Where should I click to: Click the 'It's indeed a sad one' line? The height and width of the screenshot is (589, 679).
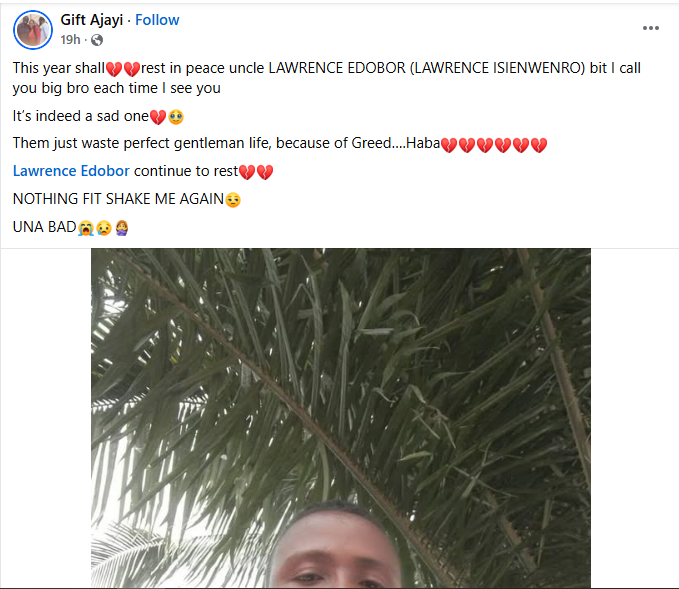coord(98,116)
